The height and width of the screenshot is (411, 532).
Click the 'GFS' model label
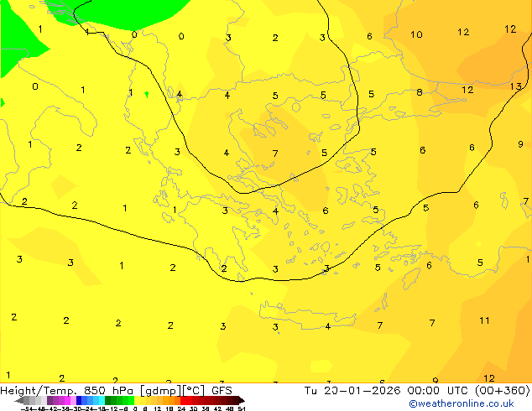[222, 391]
